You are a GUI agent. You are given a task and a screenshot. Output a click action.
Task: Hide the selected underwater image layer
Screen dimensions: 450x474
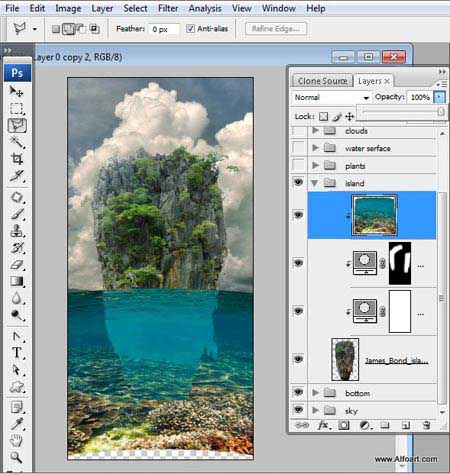(298, 215)
